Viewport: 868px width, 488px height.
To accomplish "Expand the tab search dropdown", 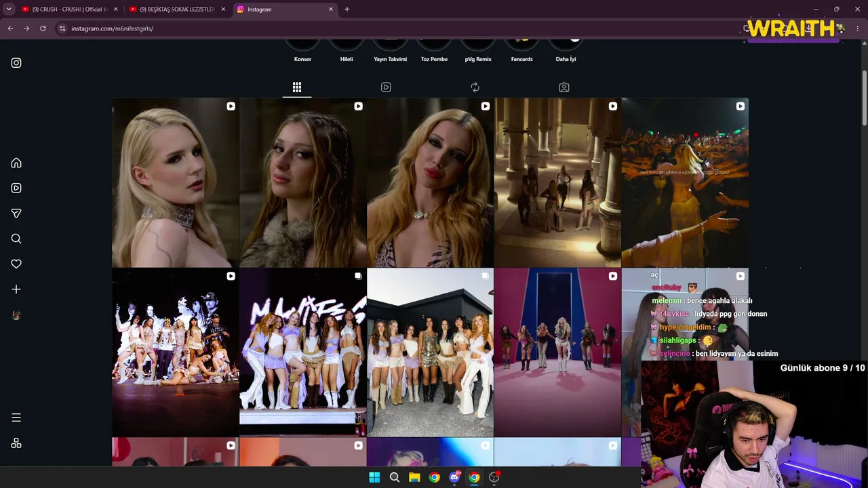I will (x=9, y=9).
